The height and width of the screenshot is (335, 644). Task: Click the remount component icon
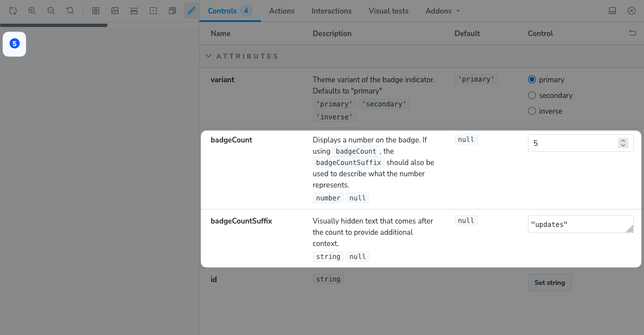point(13,11)
